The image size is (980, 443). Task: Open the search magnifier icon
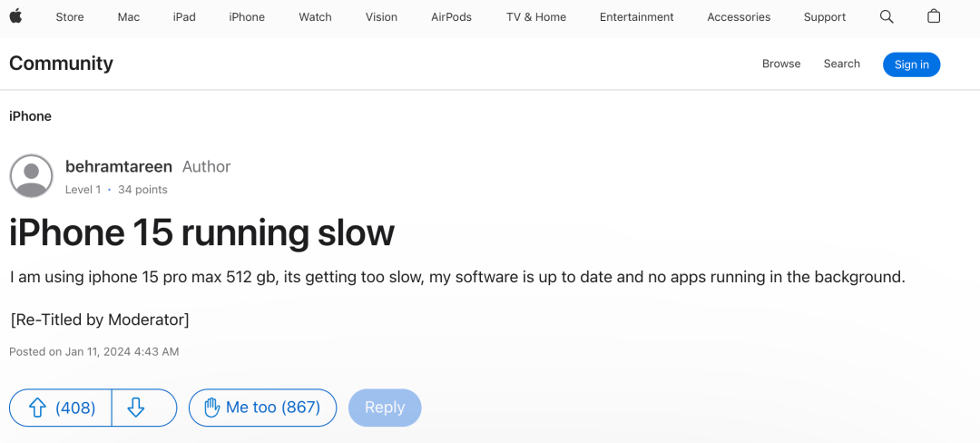tap(887, 17)
